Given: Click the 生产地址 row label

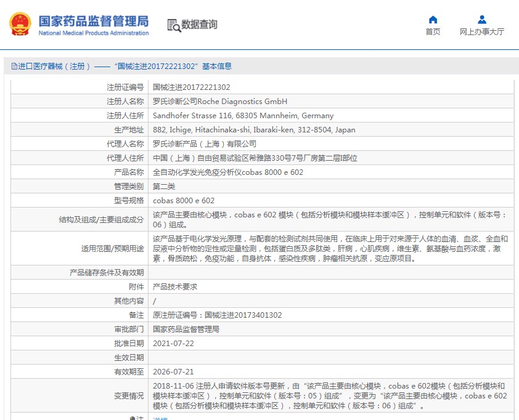Looking at the screenshot, I should pos(129,130).
